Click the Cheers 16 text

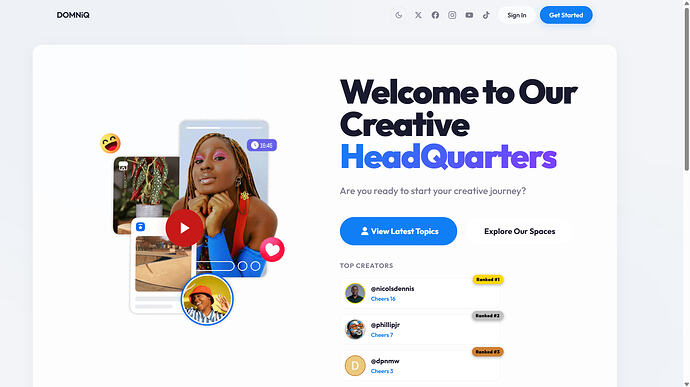coord(383,299)
